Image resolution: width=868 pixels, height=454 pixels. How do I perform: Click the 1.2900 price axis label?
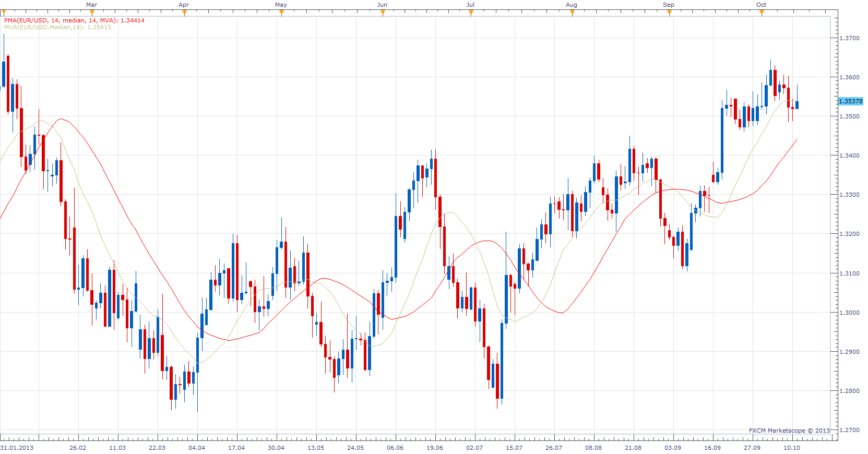pyautogui.click(x=849, y=352)
